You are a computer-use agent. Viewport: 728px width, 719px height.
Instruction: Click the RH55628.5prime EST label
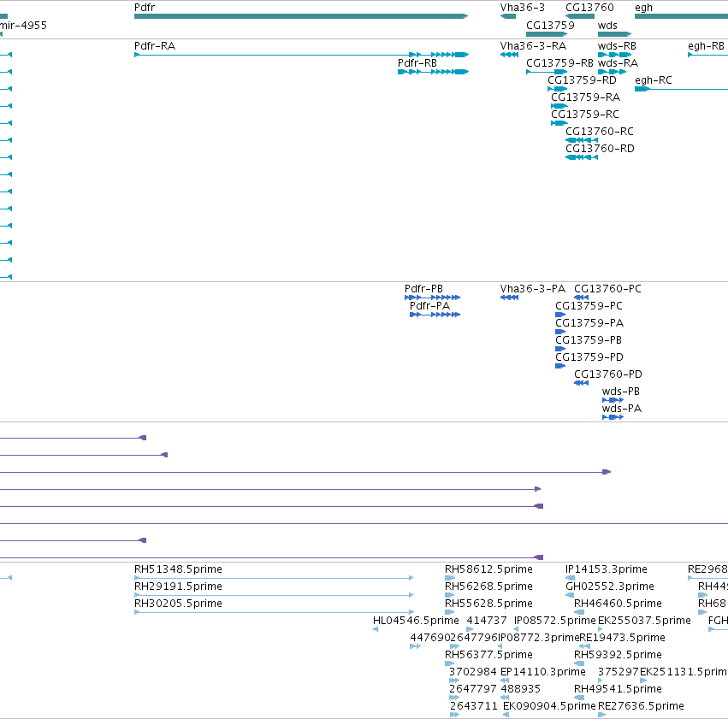488,604
